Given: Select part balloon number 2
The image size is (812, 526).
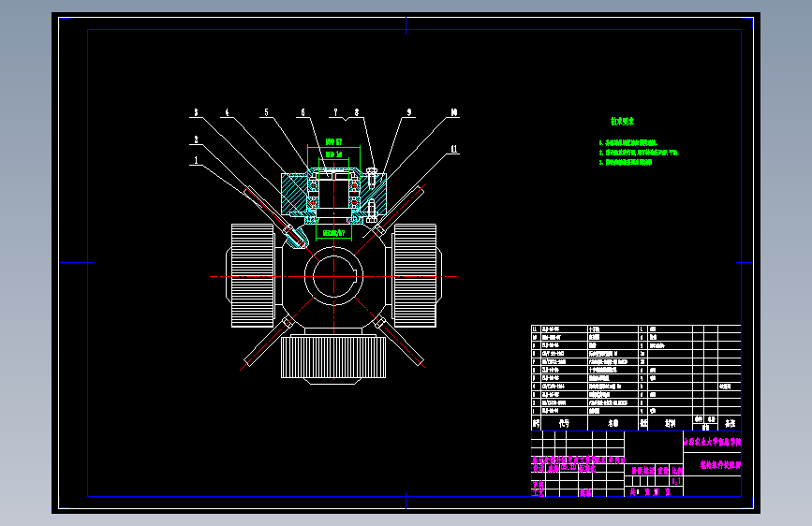Looking at the screenshot, I should (x=196, y=139).
